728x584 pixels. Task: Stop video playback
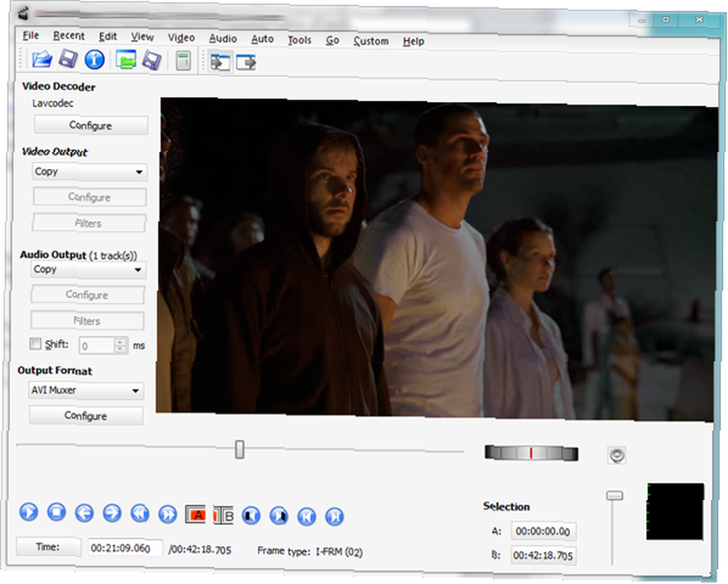[x=57, y=512]
